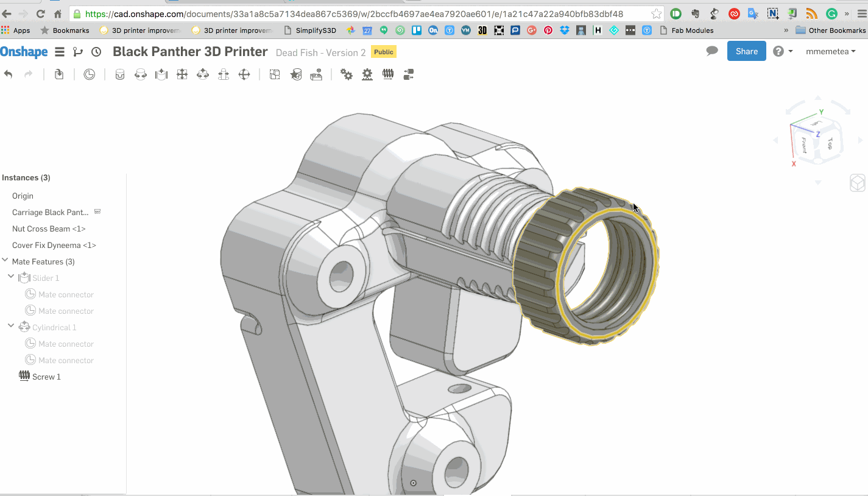868x496 pixels.
Task: Collapse the Cylindrical 1 mate entry
Action: coord(11,327)
